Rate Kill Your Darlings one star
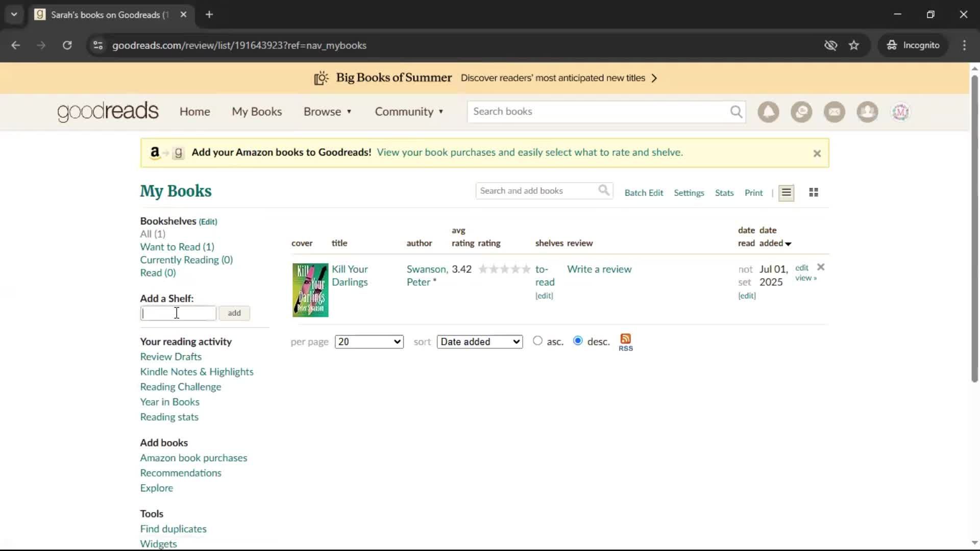Image resolution: width=980 pixels, height=551 pixels. [483, 269]
